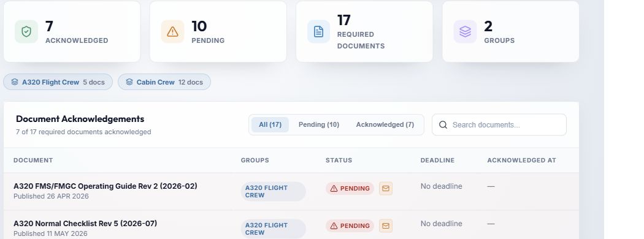The width and height of the screenshot is (644, 239).
Task: Click warning triangle in FMS/FMGC Guide pending badge
Action: pos(334,189)
